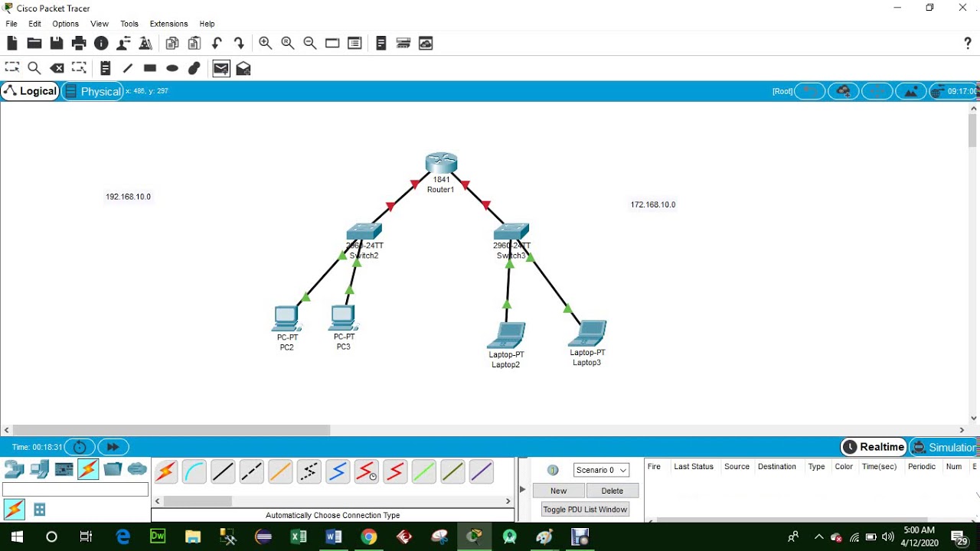Click the Paste icon in the toolbar
The width and height of the screenshot is (980, 551).
[x=194, y=44]
